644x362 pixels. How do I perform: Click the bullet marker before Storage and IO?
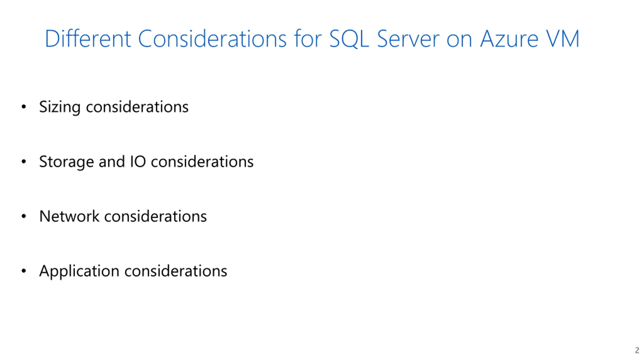[x=24, y=162]
